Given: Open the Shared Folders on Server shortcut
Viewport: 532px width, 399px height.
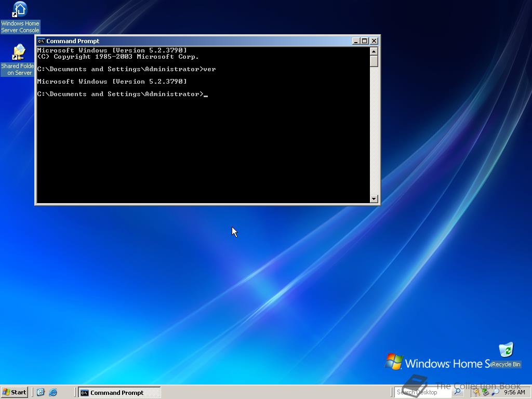Looking at the screenshot, I should click(18, 60).
